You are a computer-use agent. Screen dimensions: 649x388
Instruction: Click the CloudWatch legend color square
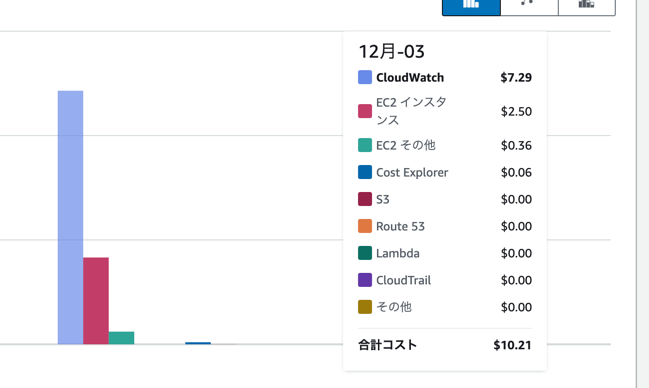(365, 77)
